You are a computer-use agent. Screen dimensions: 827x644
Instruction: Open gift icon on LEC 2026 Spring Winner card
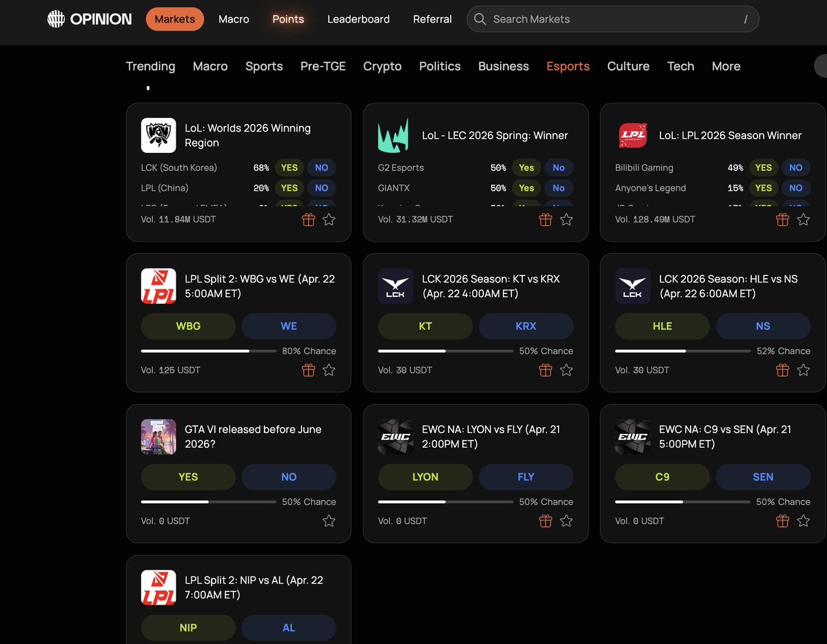point(545,220)
